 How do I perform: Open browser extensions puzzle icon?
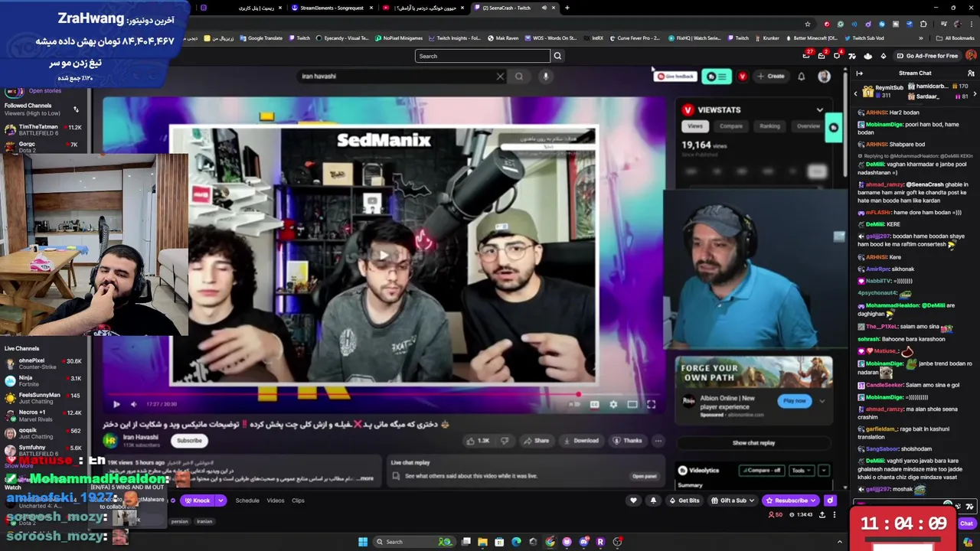pyautogui.click(x=923, y=24)
